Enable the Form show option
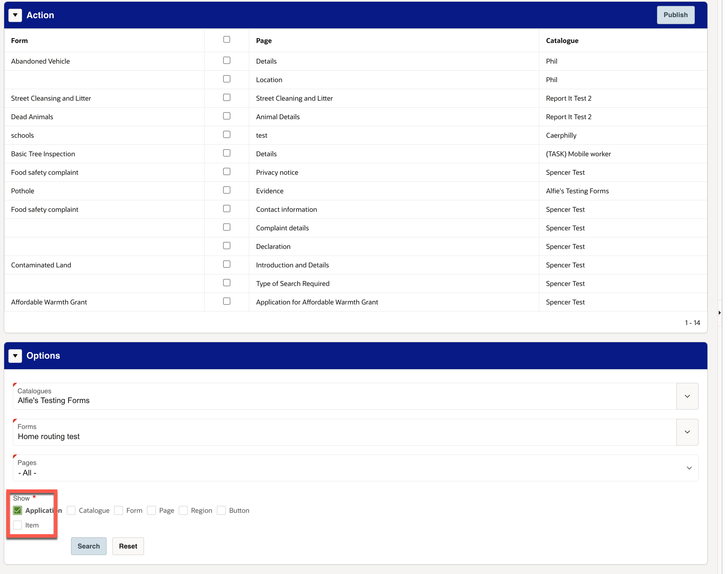The height and width of the screenshot is (574, 728). pos(119,510)
